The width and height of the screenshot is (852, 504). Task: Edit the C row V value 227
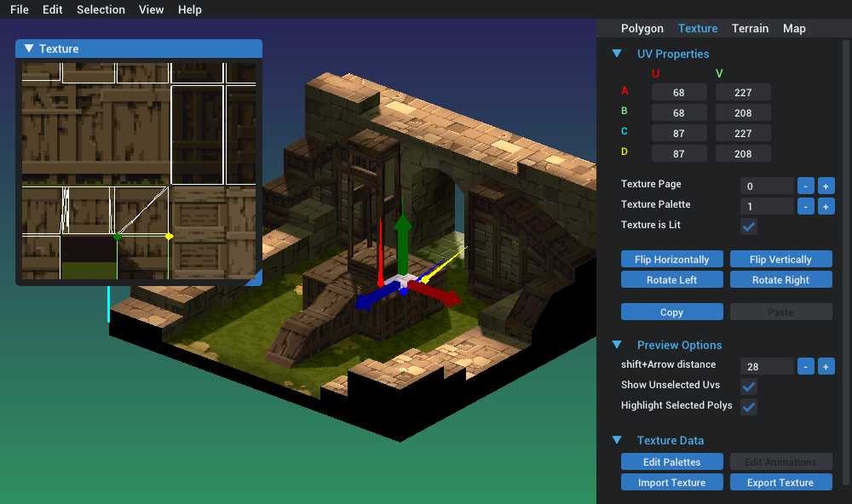(743, 133)
